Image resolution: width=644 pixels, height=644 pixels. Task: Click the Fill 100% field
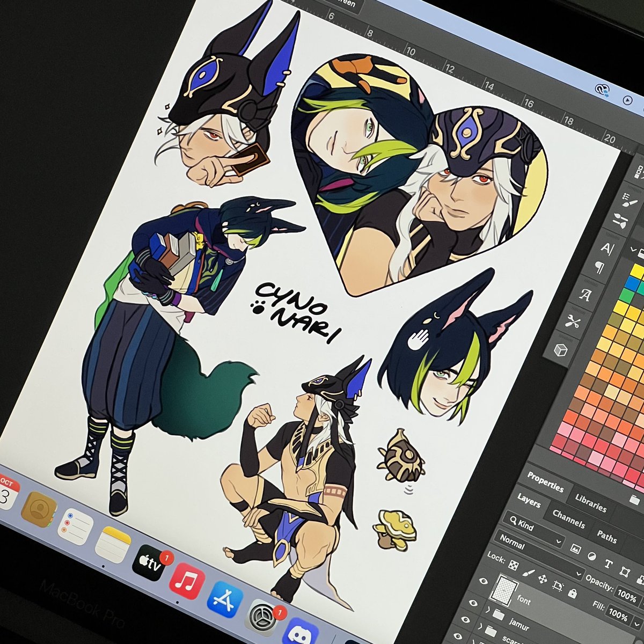coord(619,615)
